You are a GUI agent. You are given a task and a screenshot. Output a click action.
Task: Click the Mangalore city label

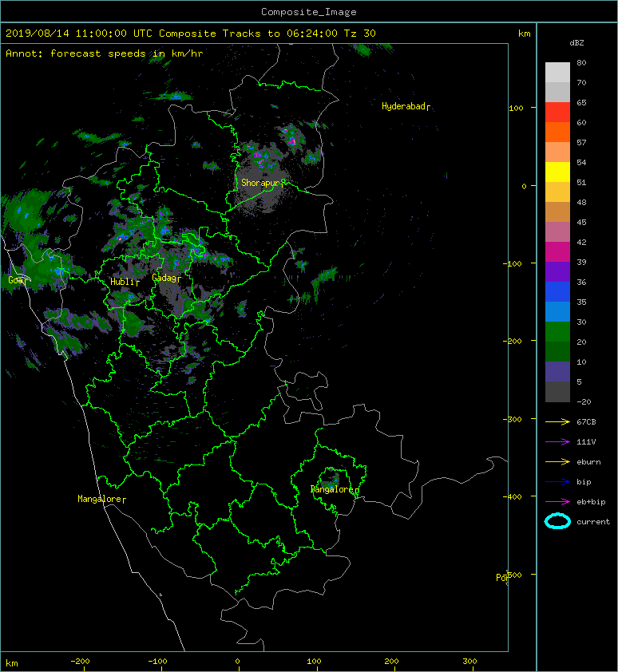[x=100, y=499]
